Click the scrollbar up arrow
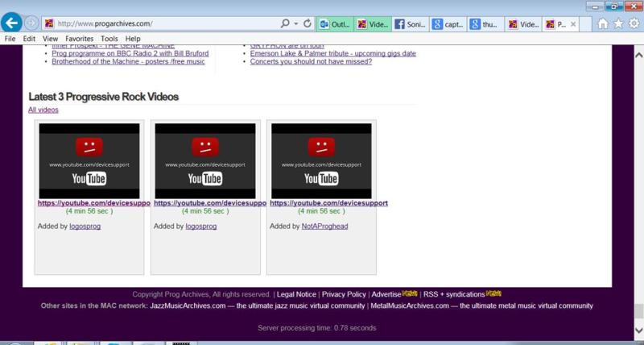Image resolution: width=644 pixels, height=345 pixels. coord(638,55)
